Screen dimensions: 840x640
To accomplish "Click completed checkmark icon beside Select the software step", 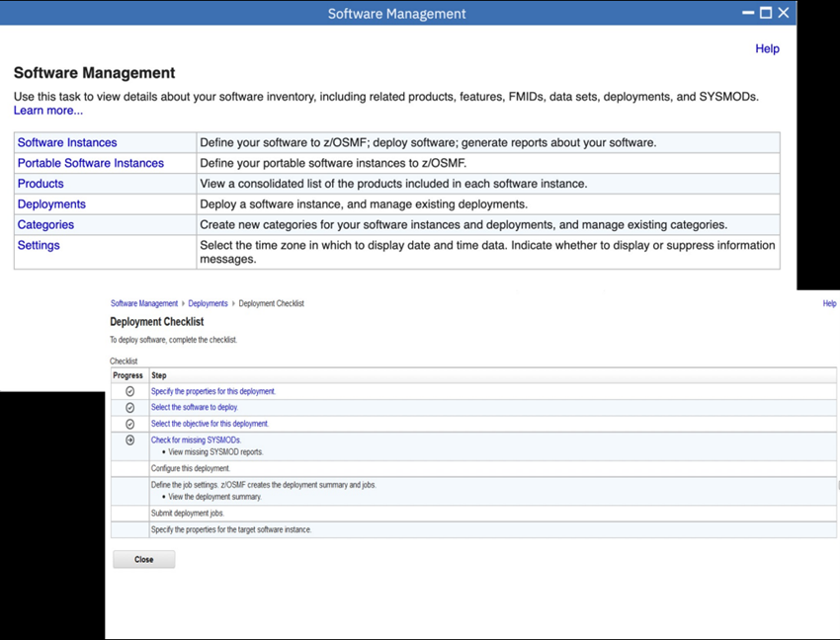I will pyautogui.click(x=129, y=408).
